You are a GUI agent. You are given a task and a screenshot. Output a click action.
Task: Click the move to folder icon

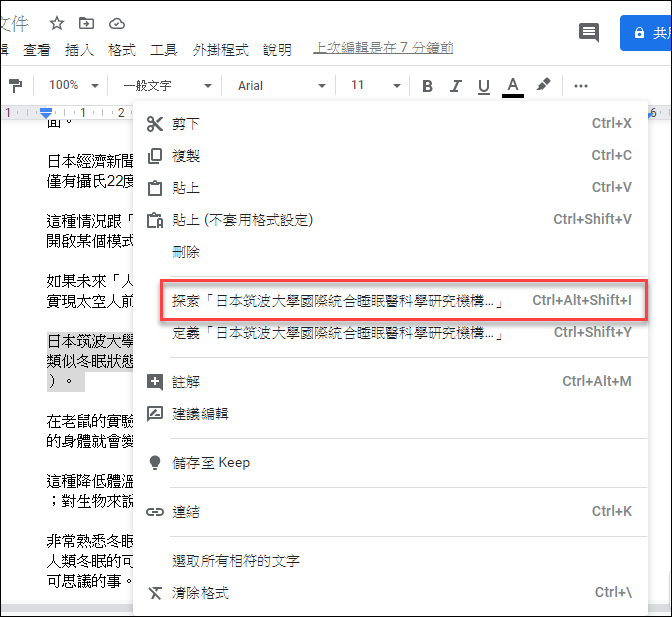tap(87, 23)
